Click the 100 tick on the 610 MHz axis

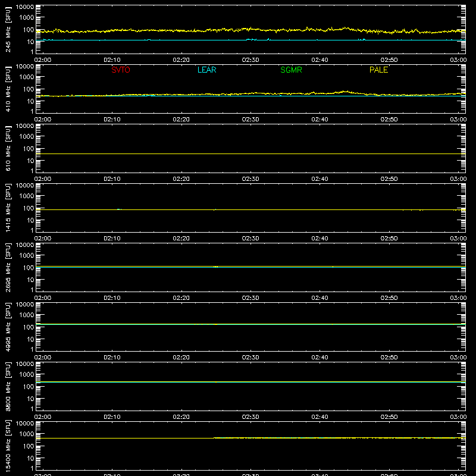[29, 149]
